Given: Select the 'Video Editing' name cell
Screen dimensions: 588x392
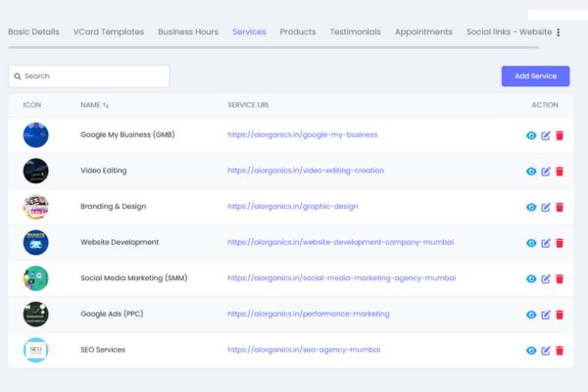Looking at the screenshot, I should click(x=104, y=171).
